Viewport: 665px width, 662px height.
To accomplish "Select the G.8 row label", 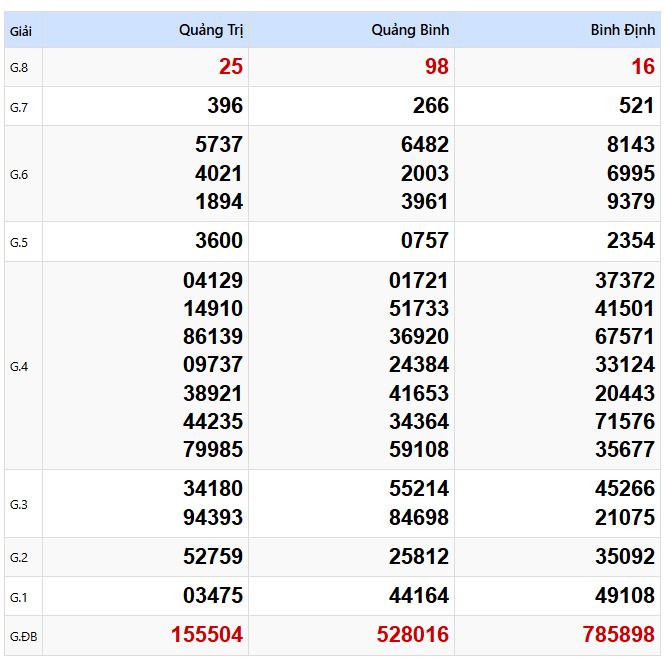I will [19, 68].
